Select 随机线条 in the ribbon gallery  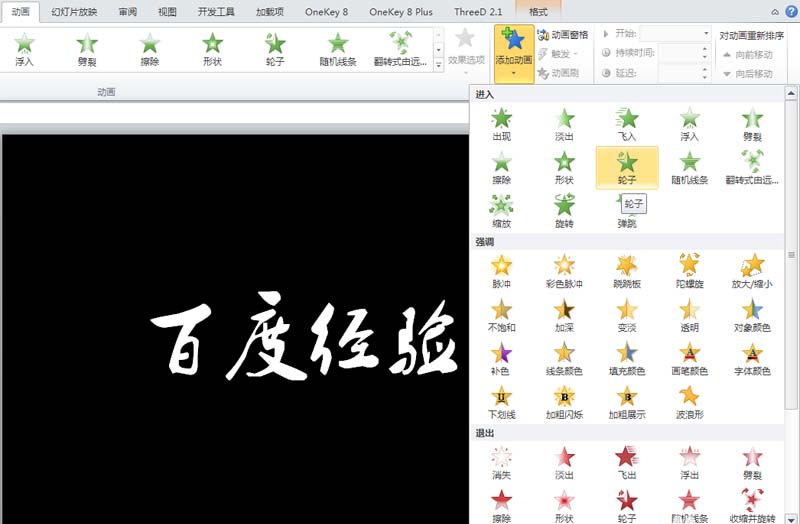(338, 49)
